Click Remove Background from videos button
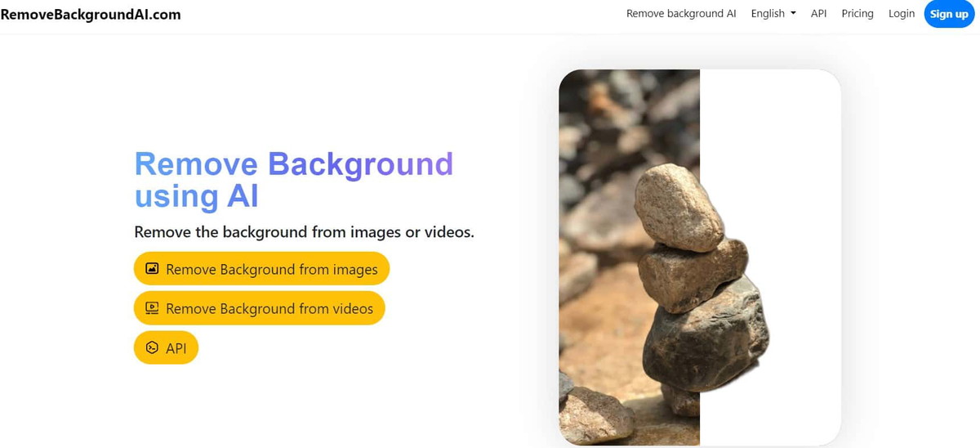The width and height of the screenshot is (980, 448). (259, 308)
